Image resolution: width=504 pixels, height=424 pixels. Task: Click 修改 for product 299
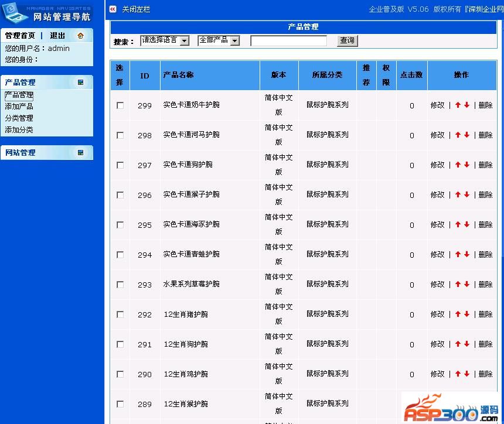(x=437, y=105)
